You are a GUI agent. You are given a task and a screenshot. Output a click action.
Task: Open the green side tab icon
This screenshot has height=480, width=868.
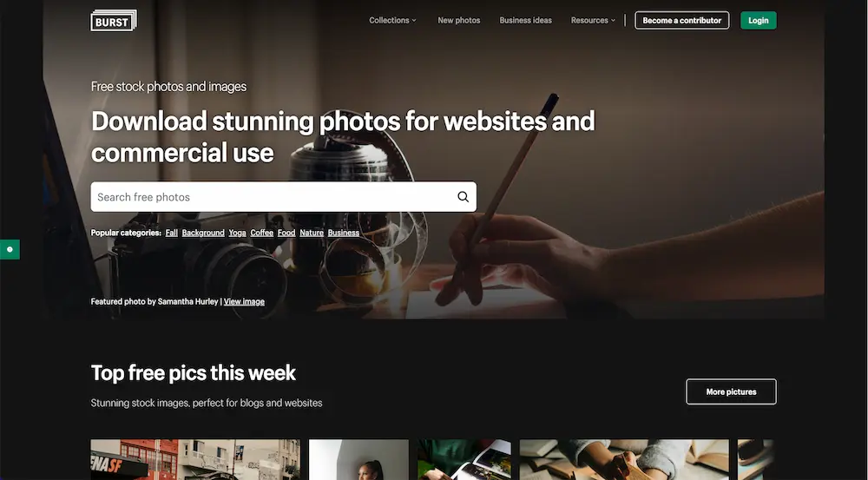[10, 250]
